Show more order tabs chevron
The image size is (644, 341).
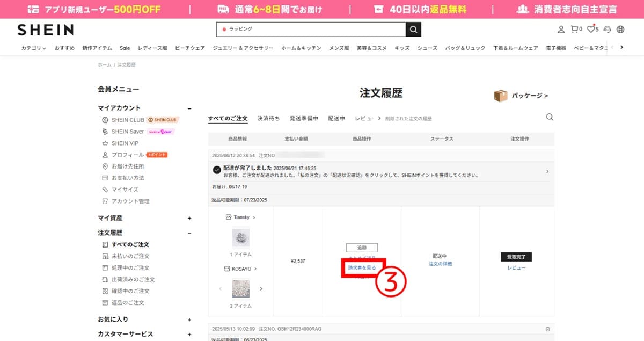click(379, 118)
